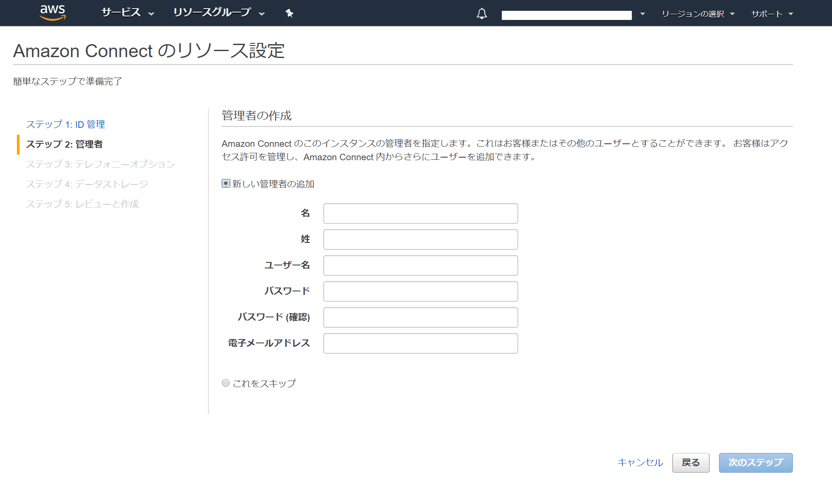Screen dimensions: 832x504
Task: Click ステップ 3: テレフォニーオプション
Action: pyautogui.click(x=101, y=164)
